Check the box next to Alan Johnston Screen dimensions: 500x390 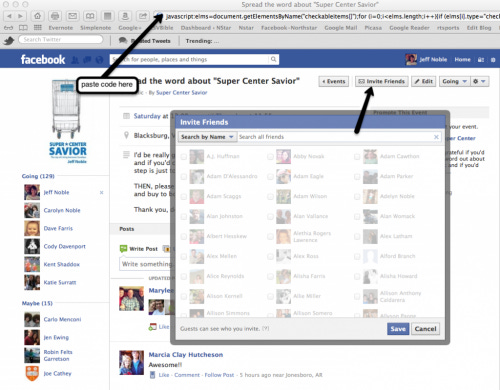pos(184,217)
